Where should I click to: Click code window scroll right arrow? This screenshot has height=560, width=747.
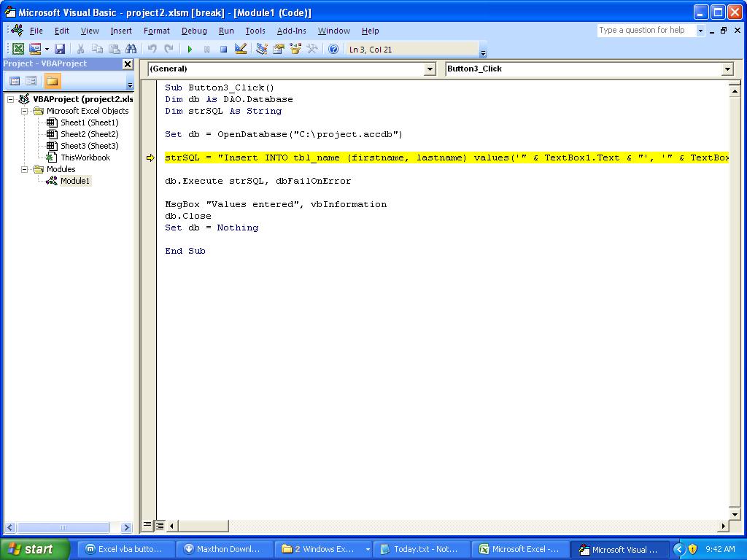coord(723,526)
